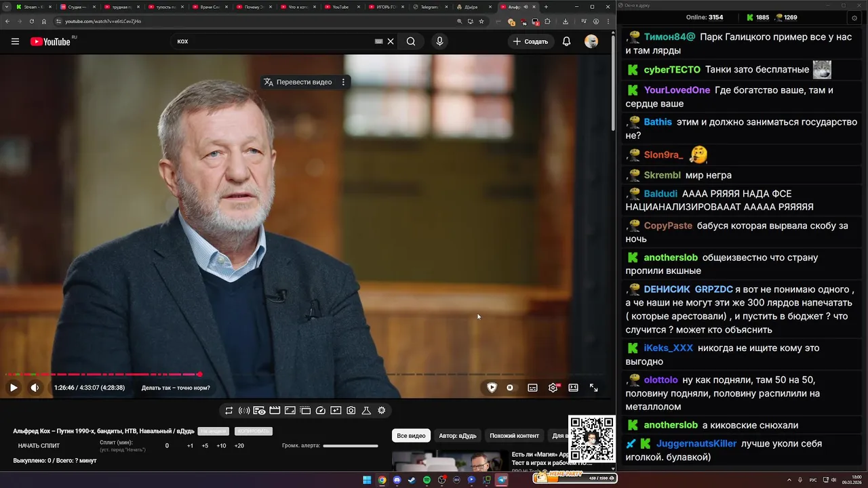Open Discord from the taskbar

397,480
